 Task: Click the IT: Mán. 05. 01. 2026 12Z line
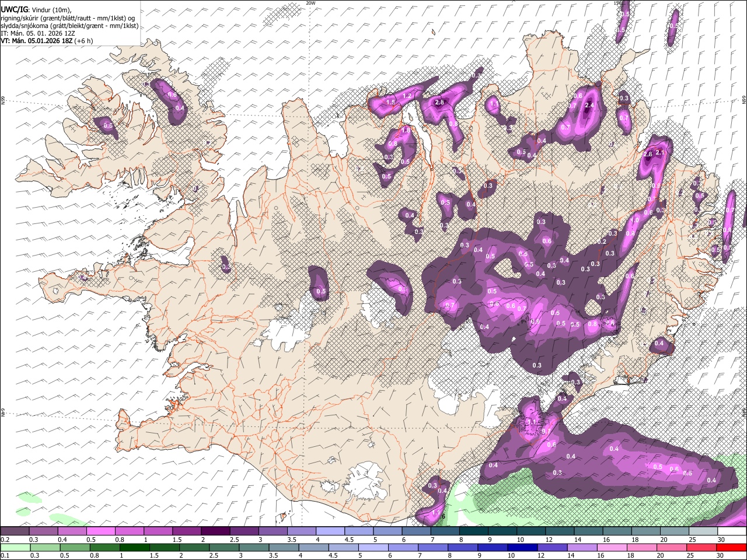click(x=38, y=33)
